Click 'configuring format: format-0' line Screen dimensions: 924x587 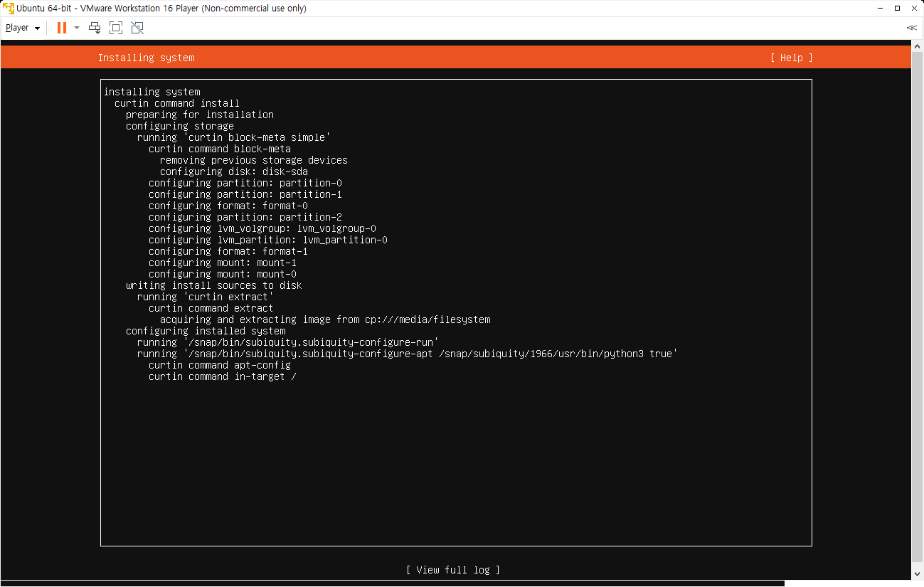(x=228, y=206)
